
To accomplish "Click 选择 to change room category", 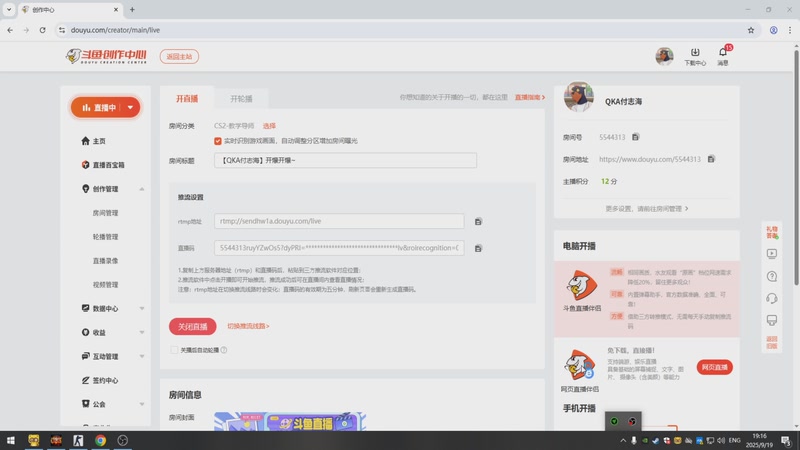I will pos(269,126).
